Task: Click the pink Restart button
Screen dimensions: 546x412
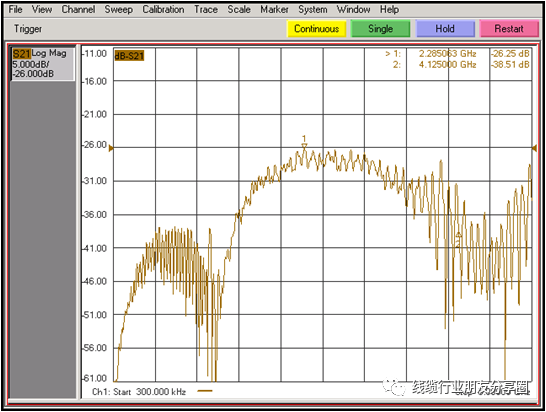Action: (x=509, y=29)
